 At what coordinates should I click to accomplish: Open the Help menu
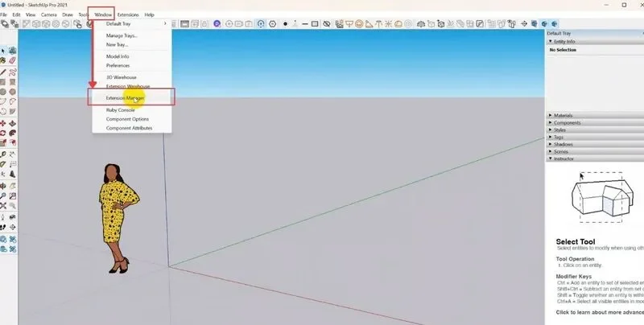point(149,14)
